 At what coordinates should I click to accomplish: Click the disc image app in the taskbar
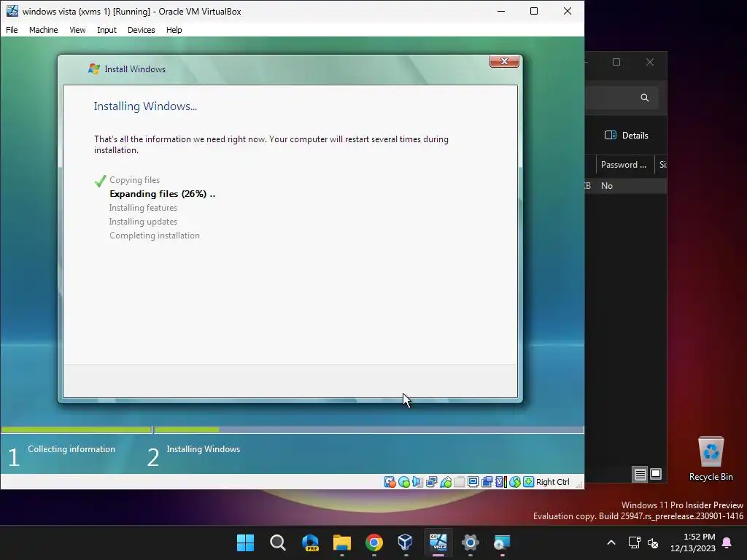502,542
